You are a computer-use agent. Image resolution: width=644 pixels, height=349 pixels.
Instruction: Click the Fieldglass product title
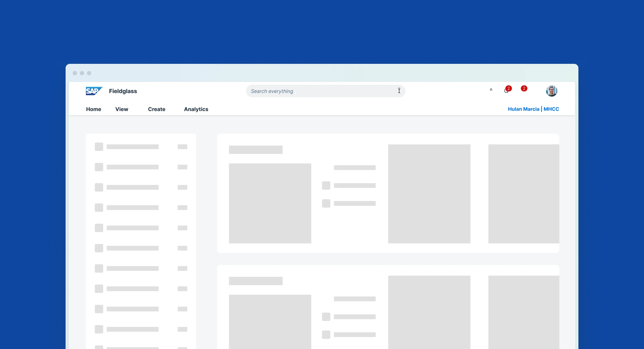[x=123, y=91]
